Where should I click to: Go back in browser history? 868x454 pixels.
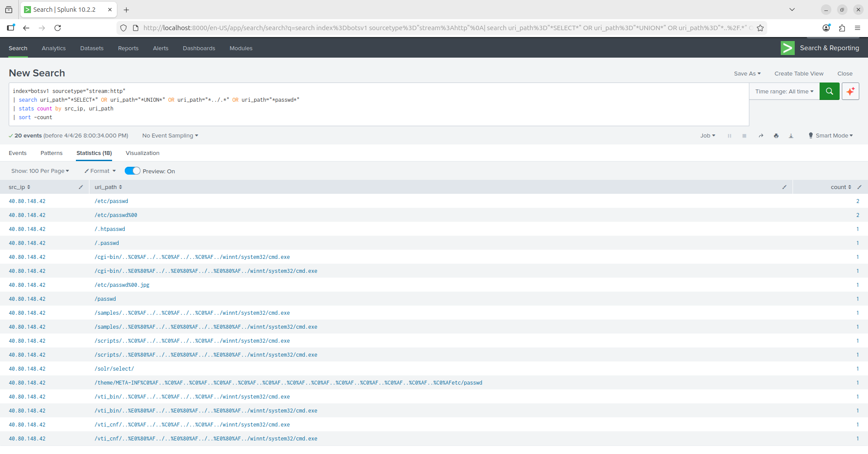26,28
